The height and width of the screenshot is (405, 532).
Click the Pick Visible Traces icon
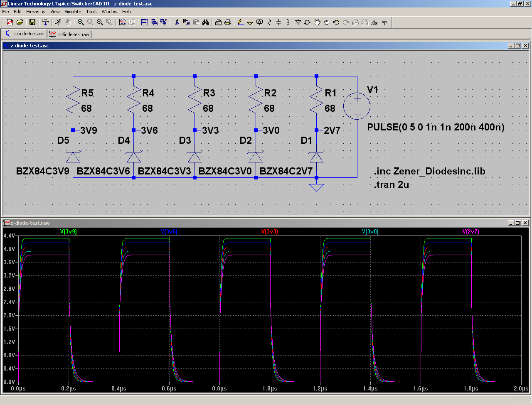coord(122,22)
